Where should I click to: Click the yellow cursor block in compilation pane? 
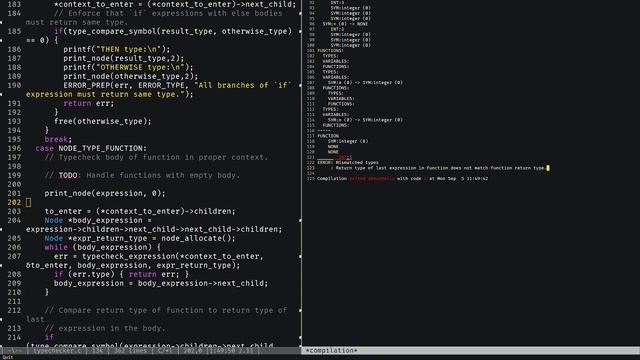click(548, 168)
